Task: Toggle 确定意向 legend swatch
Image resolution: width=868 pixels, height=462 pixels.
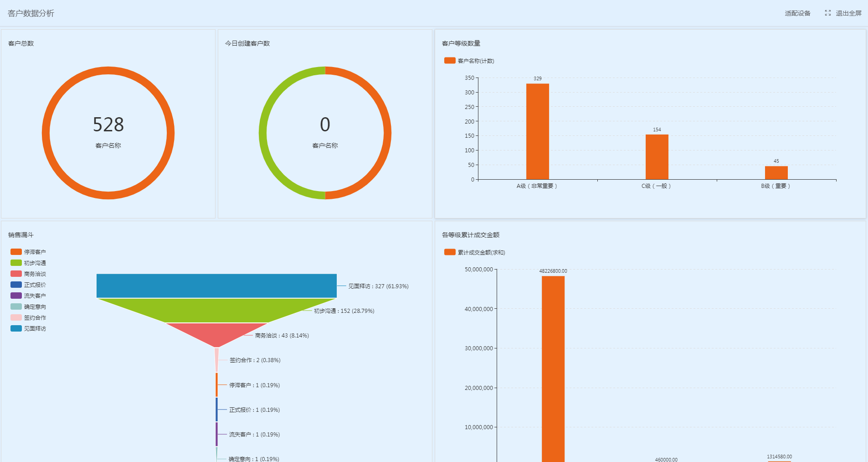Action: (x=16, y=306)
